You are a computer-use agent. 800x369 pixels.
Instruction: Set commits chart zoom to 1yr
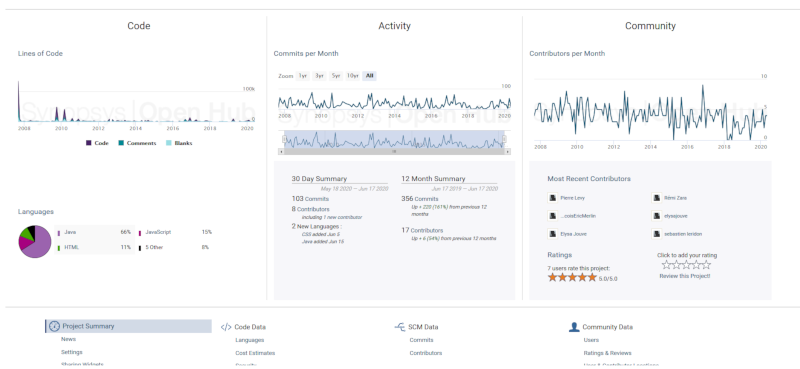coord(303,76)
